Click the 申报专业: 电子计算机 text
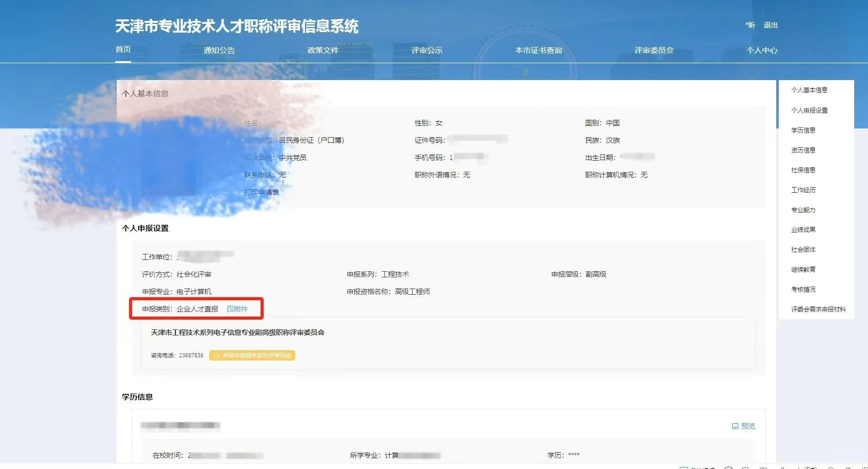868x469 pixels. click(x=176, y=292)
